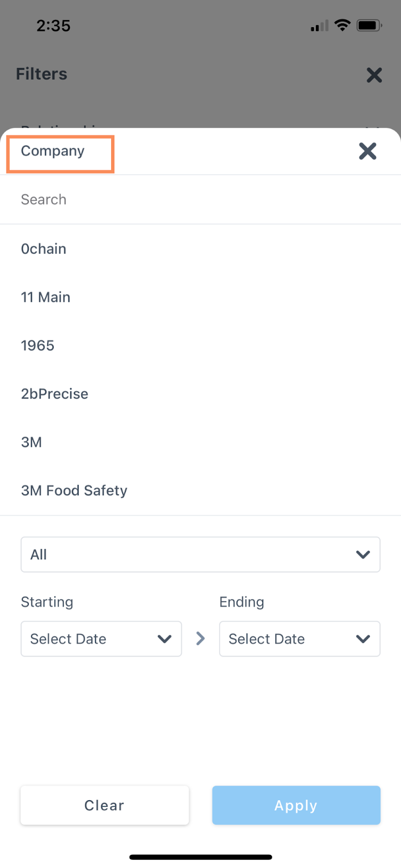Image resolution: width=401 pixels, height=868 pixels.
Task: Tap the Company sheet title
Action: click(53, 151)
